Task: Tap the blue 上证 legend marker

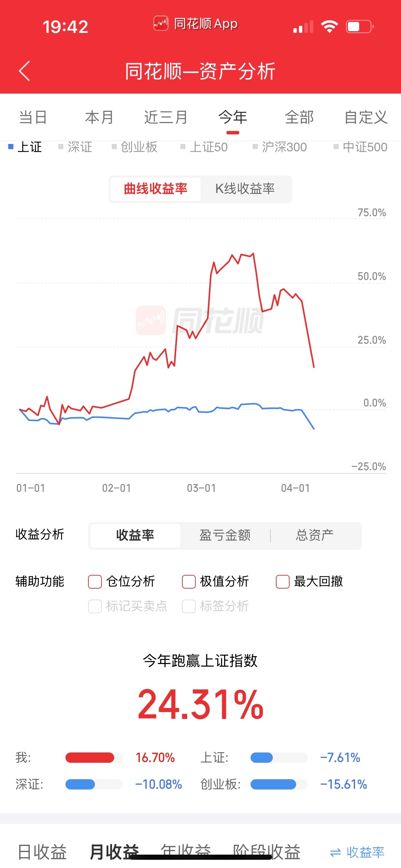Action: tap(11, 147)
